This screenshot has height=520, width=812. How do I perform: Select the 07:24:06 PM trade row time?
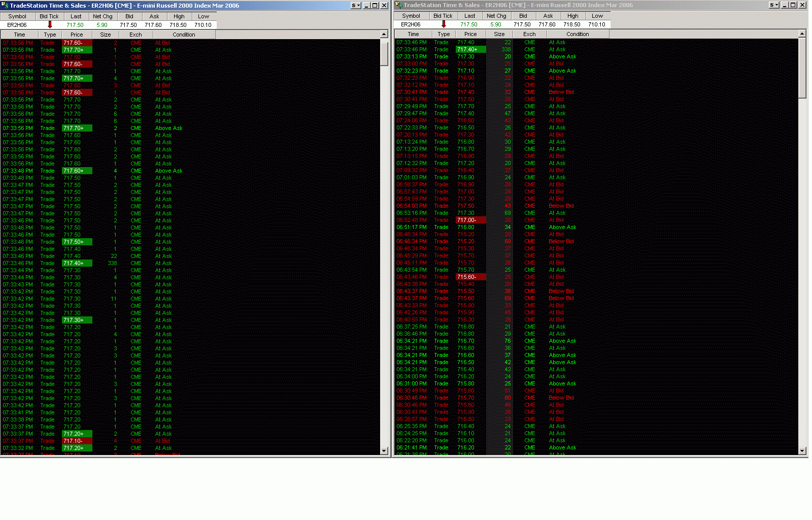(x=411, y=120)
